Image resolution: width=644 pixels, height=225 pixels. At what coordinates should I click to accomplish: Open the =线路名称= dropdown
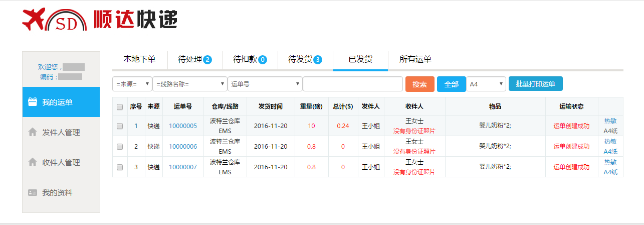point(190,84)
